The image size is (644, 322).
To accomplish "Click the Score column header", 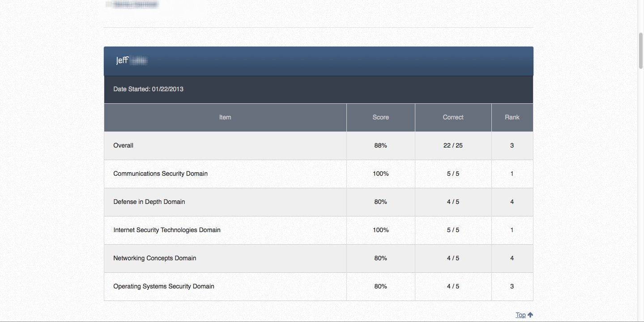I will [x=380, y=117].
